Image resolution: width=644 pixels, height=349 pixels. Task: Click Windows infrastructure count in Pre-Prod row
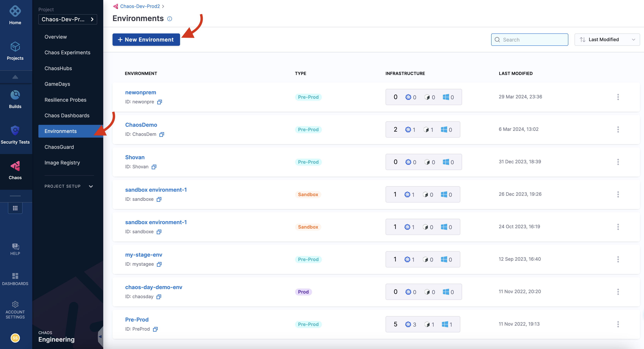click(447, 324)
